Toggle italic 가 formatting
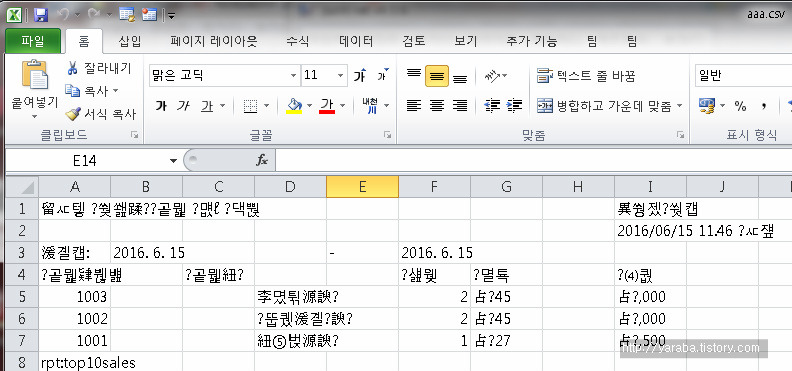The height and width of the screenshot is (371, 792). click(x=184, y=106)
